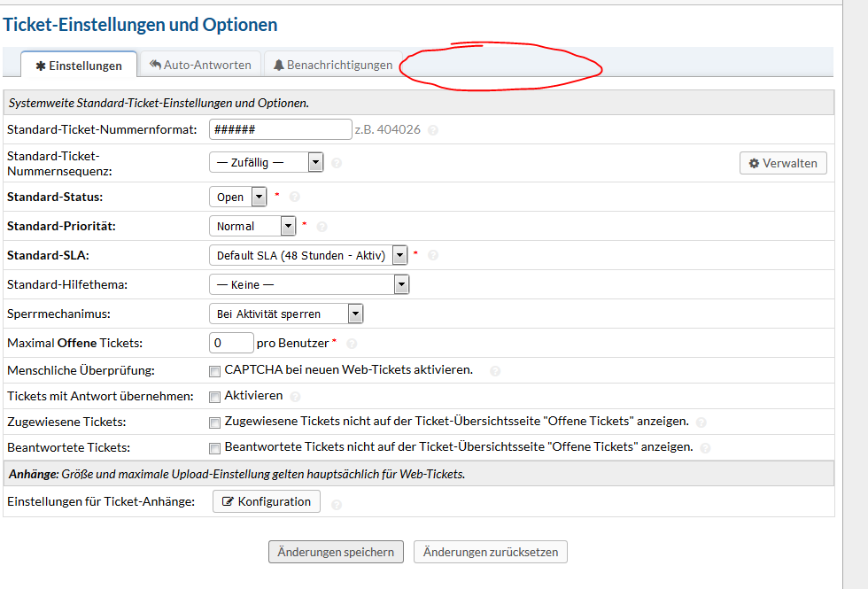The height and width of the screenshot is (589, 868).
Task: Click 'Systemweite Standard-Ticket-Einstellungen und Optionen.' header
Action: click(x=159, y=103)
